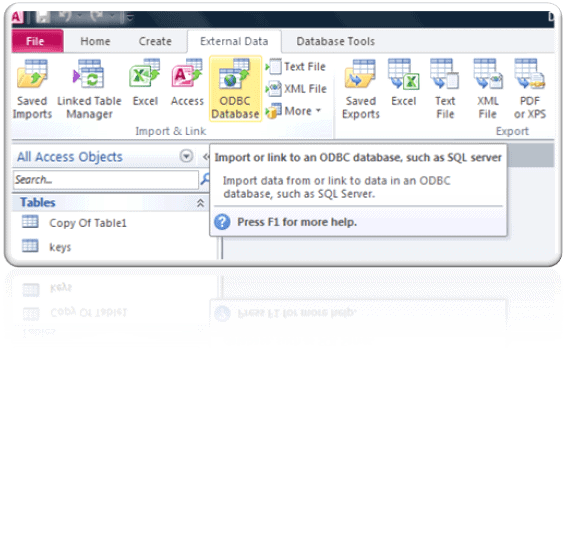Select the ODBC Database import button
The width and height of the screenshot is (565, 535).
[235, 89]
